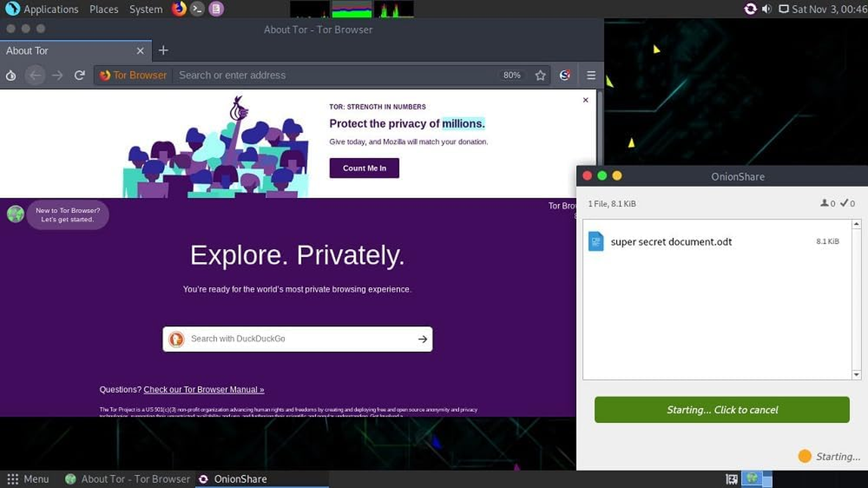
Task: Click the Count Me In button
Action: coord(364,168)
